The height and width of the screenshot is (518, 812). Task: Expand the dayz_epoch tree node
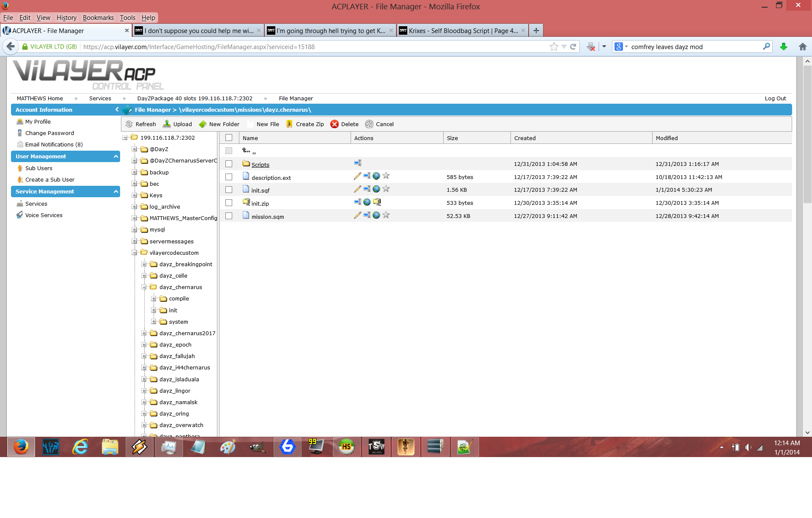coord(144,344)
